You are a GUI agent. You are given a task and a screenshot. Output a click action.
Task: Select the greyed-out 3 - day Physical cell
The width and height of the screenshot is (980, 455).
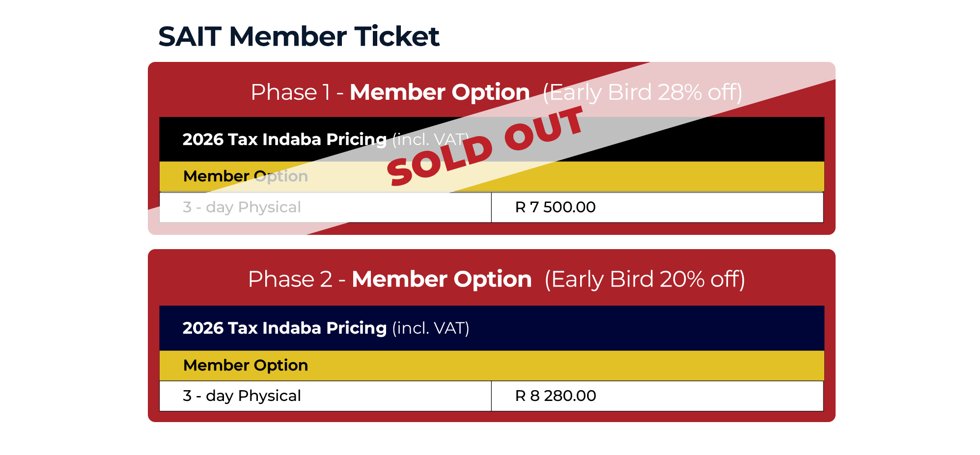(x=242, y=207)
